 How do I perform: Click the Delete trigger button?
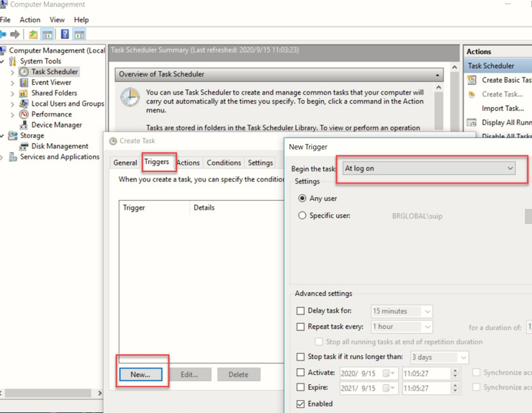[238, 374]
